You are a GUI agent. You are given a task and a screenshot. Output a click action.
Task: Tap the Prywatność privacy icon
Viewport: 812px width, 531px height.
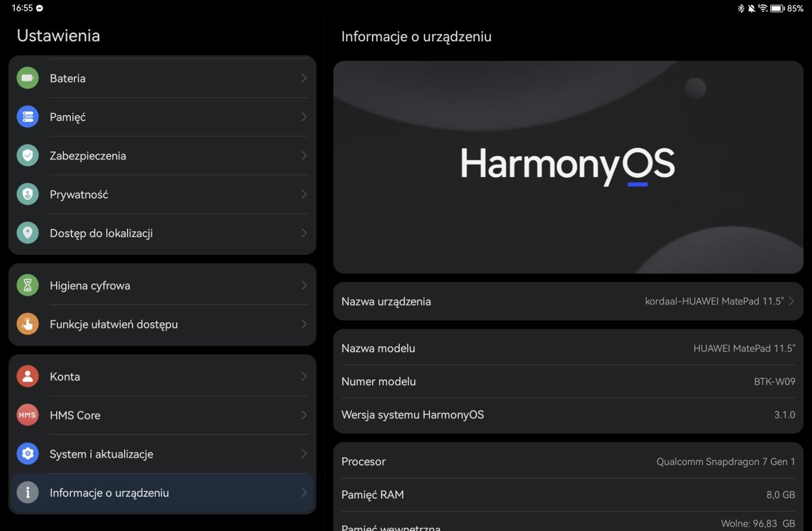click(28, 194)
